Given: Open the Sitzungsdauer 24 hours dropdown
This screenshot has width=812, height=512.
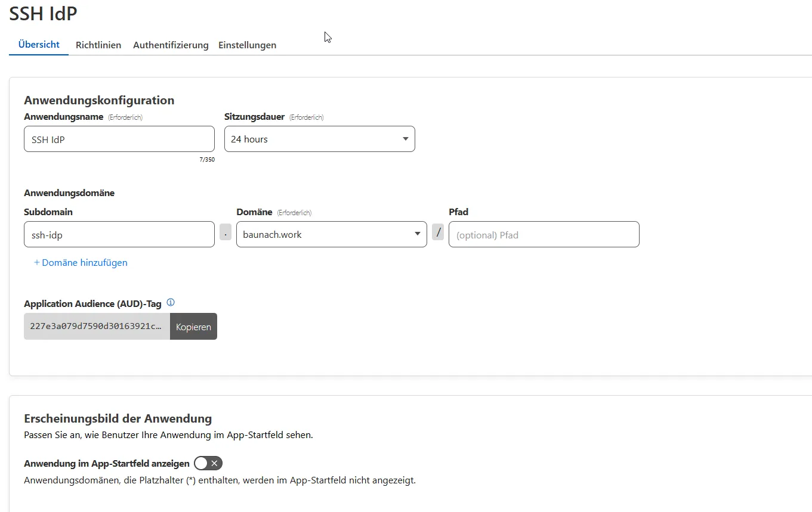Looking at the screenshot, I should click(x=319, y=139).
